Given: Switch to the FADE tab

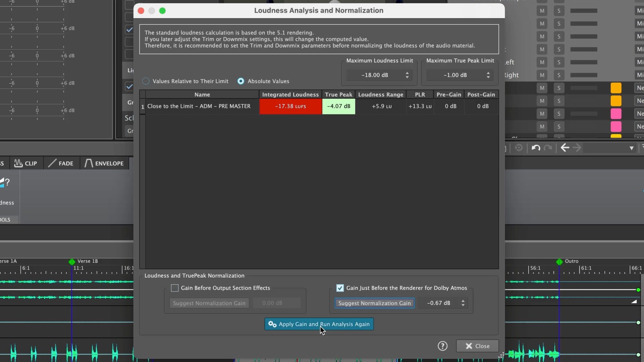Looking at the screenshot, I should point(61,163).
